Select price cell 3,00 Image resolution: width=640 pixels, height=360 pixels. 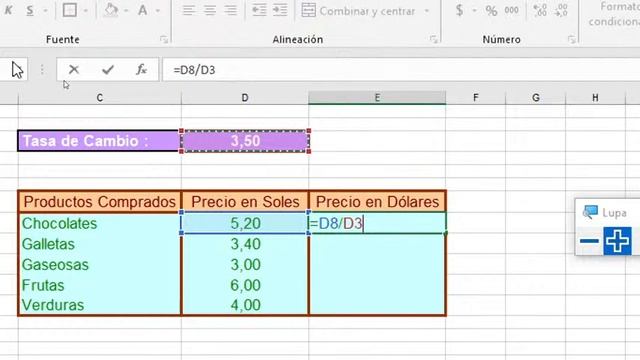245,264
